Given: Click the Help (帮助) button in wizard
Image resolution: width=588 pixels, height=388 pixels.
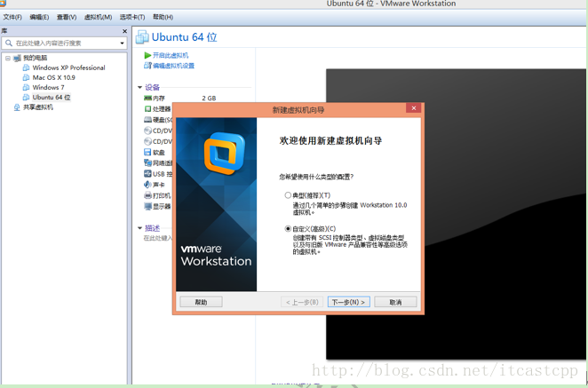Looking at the screenshot, I should (201, 302).
